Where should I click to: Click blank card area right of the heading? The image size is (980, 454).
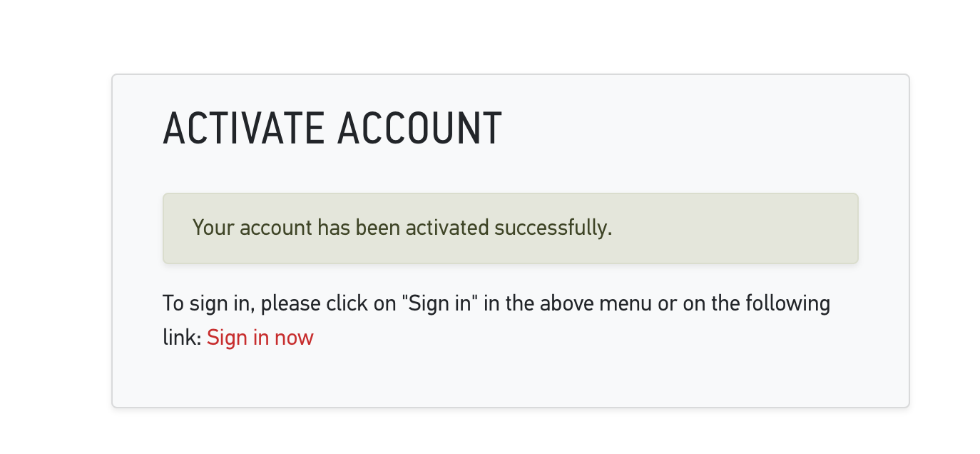(699, 129)
